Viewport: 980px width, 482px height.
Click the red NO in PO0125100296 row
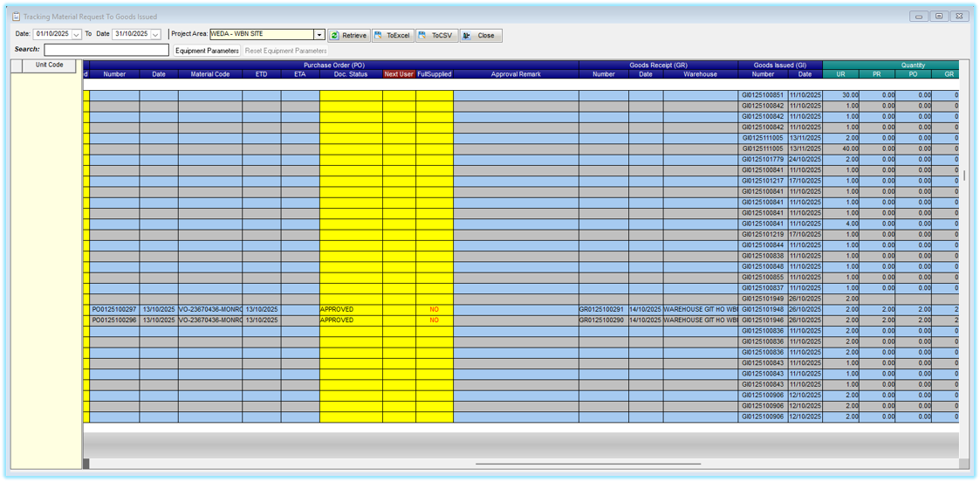(x=435, y=320)
